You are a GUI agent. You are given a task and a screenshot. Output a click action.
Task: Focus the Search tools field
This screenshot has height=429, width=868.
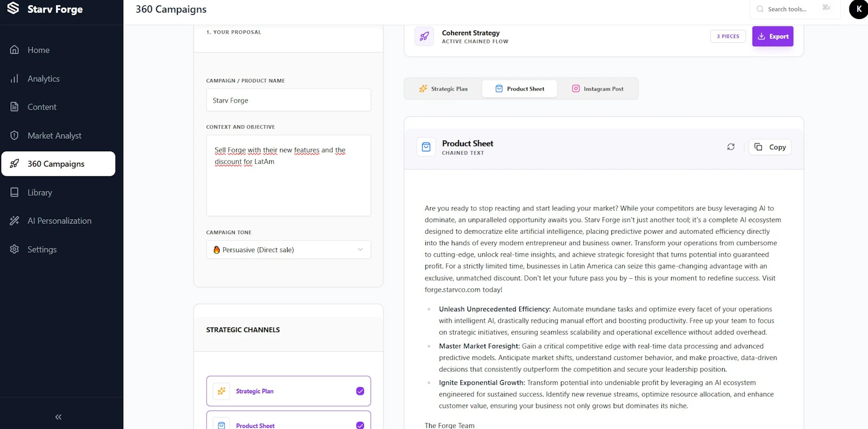pos(795,9)
